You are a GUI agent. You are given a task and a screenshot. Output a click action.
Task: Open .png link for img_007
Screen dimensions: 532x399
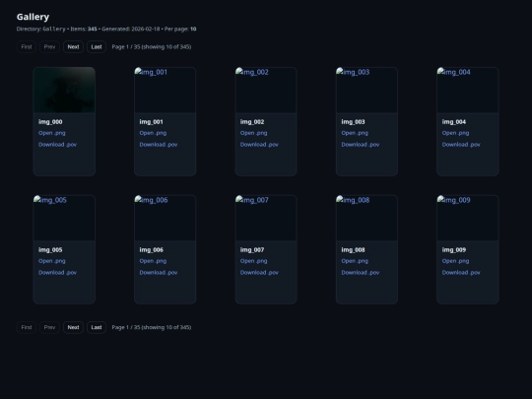[254, 261]
